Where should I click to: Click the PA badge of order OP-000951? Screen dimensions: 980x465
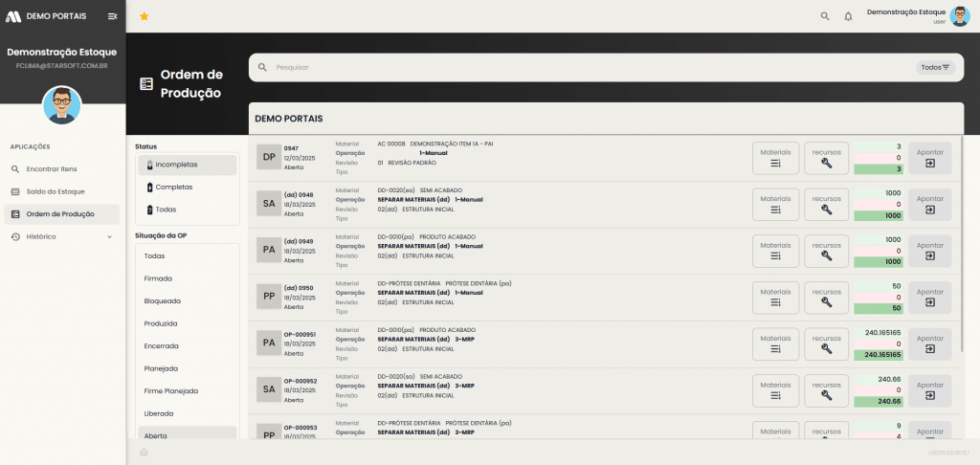269,343
